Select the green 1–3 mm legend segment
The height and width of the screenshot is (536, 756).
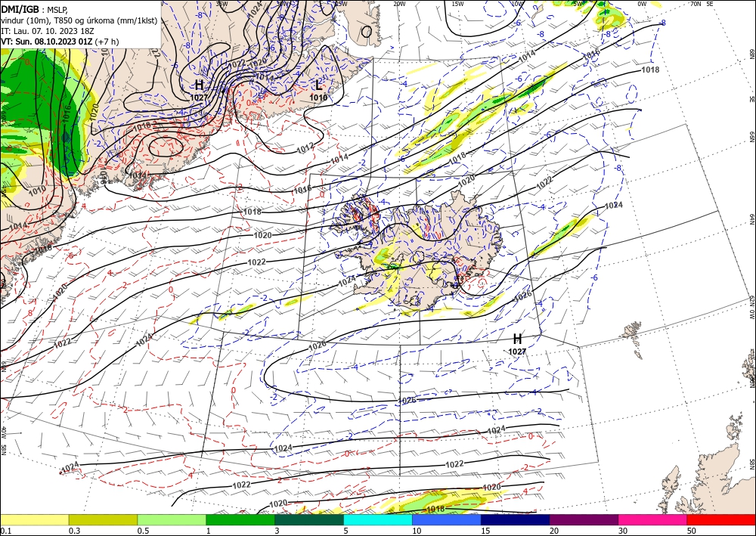[x=240, y=519]
